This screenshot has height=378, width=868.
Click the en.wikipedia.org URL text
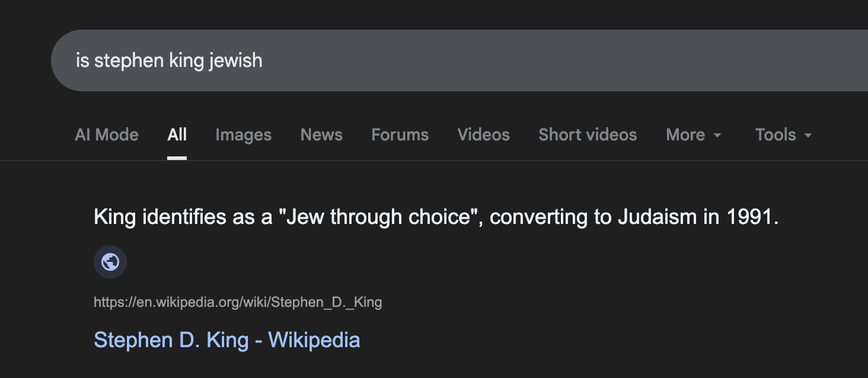click(238, 303)
